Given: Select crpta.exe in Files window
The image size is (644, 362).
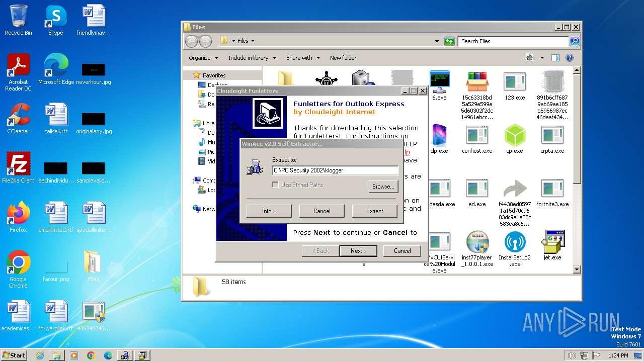Looking at the screenshot, I should pyautogui.click(x=552, y=139).
